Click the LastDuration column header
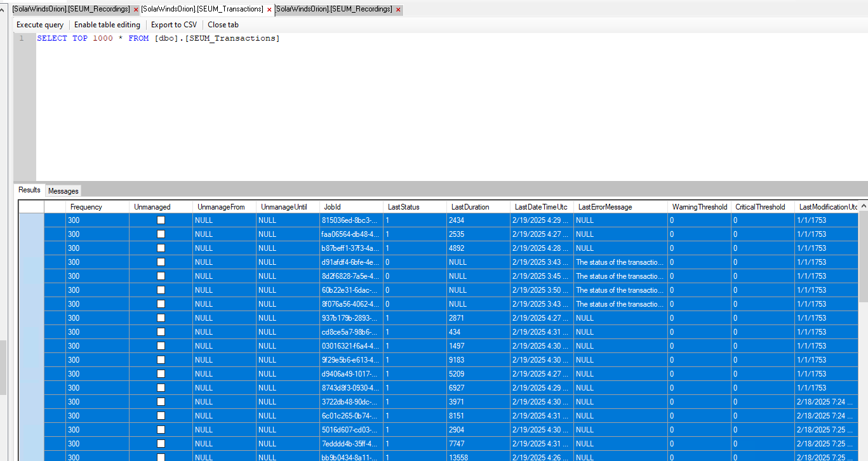This screenshot has height=461, width=868. 478,207
